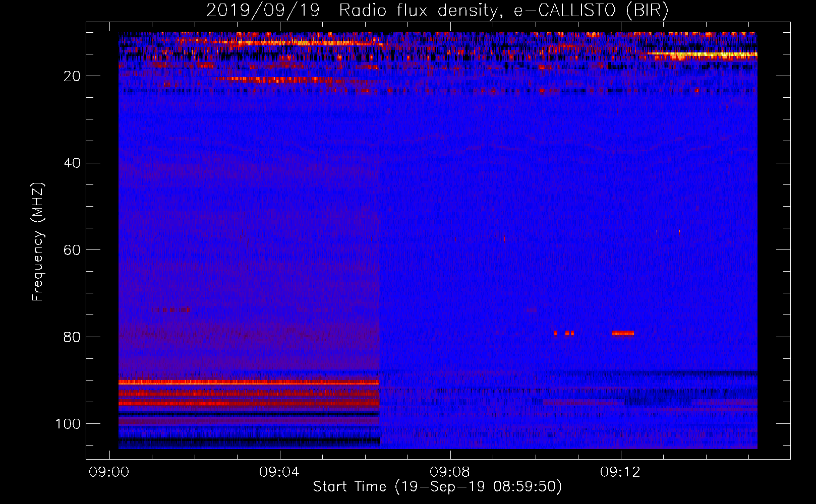Click the 80 frequency tick label
This screenshot has height=504, width=816.
coord(72,337)
